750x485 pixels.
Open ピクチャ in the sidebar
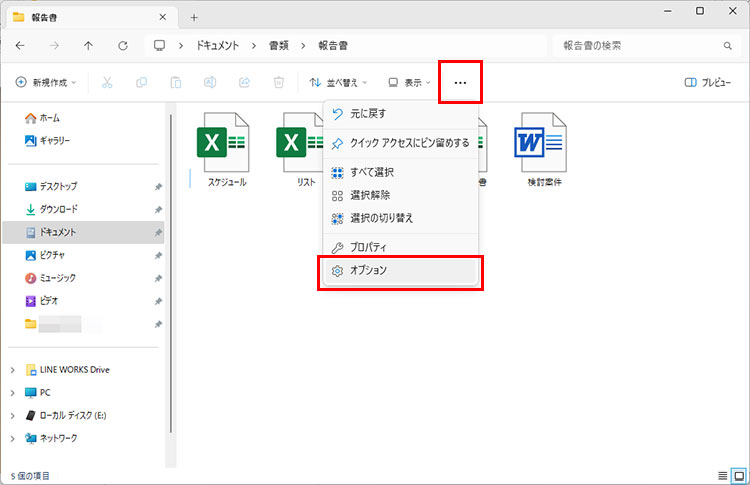pyautogui.click(x=44, y=255)
